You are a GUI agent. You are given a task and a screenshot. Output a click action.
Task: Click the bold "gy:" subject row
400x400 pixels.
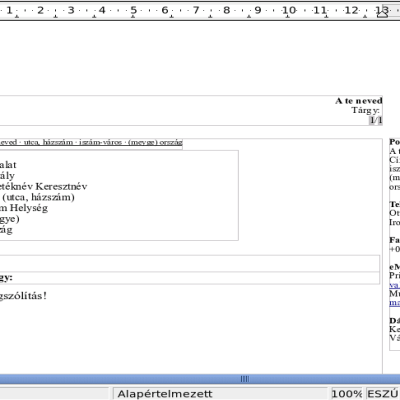[x=190, y=278]
